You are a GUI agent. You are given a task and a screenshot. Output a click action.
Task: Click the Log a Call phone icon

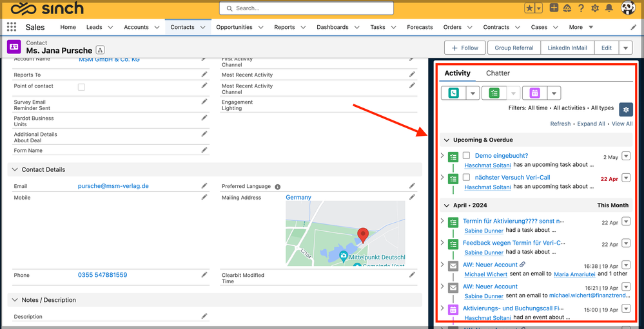[453, 93]
